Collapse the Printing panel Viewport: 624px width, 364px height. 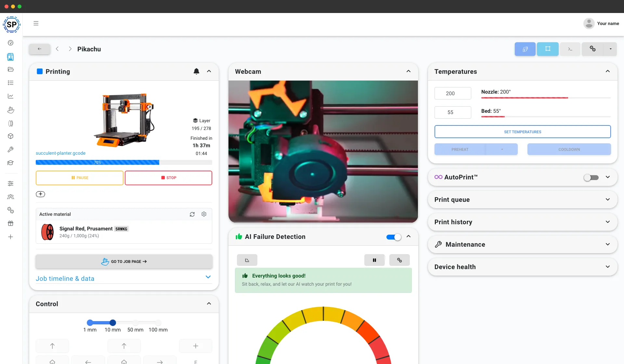pos(209,71)
